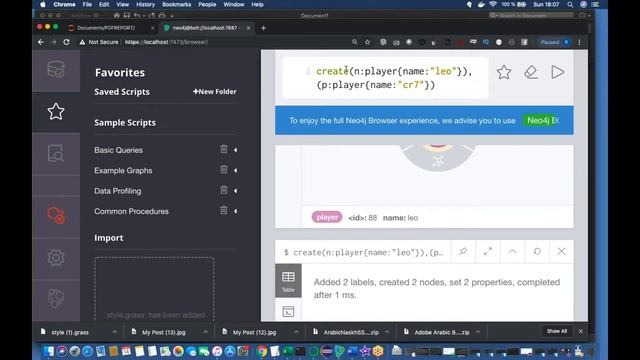Create a New Folder in Saved Scripts
The width and height of the screenshot is (640, 360).
click(215, 92)
